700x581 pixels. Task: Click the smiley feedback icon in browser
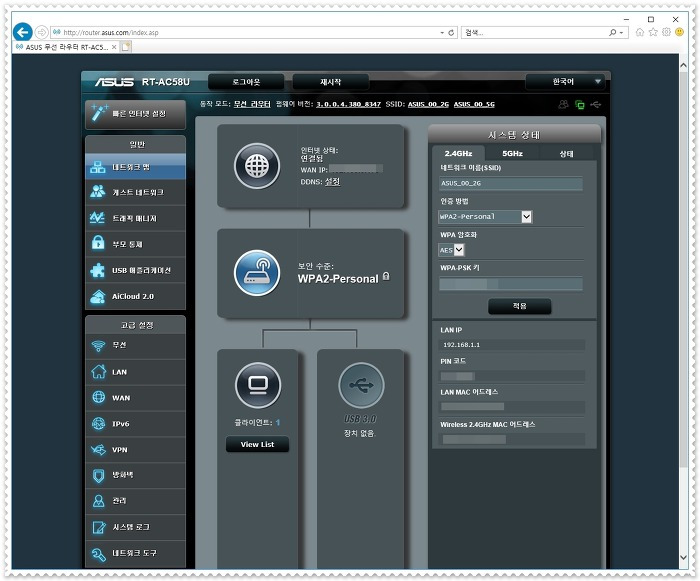tap(679, 32)
